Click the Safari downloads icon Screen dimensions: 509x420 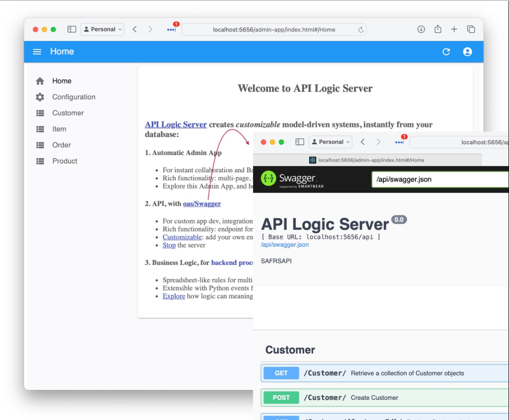pyautogui.click(x=421, y=30)
